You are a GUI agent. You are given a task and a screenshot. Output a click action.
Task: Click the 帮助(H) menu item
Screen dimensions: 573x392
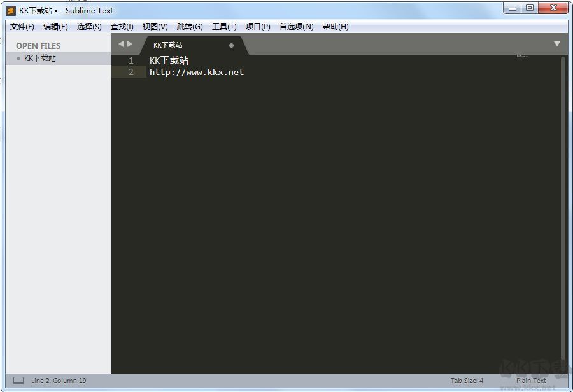(x=336, y=26)
